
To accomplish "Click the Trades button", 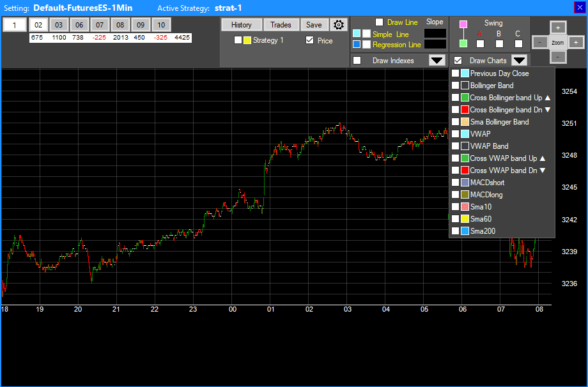I will [281, 25].
